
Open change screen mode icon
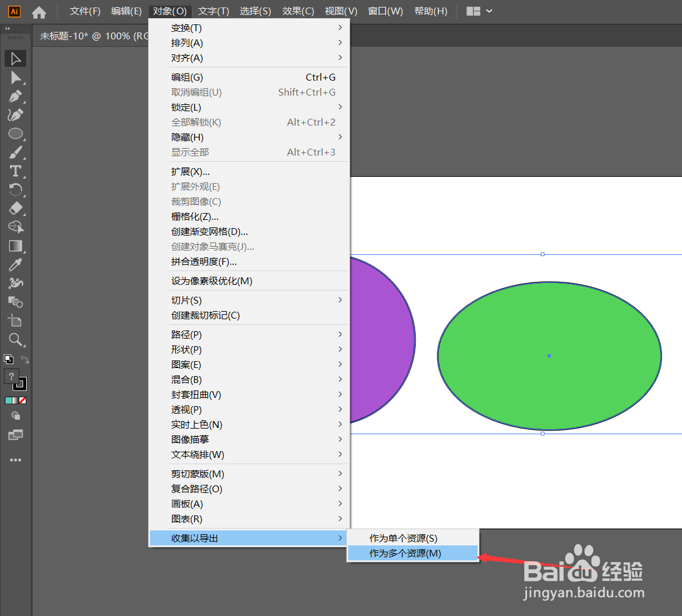click(x=16, y=435)
